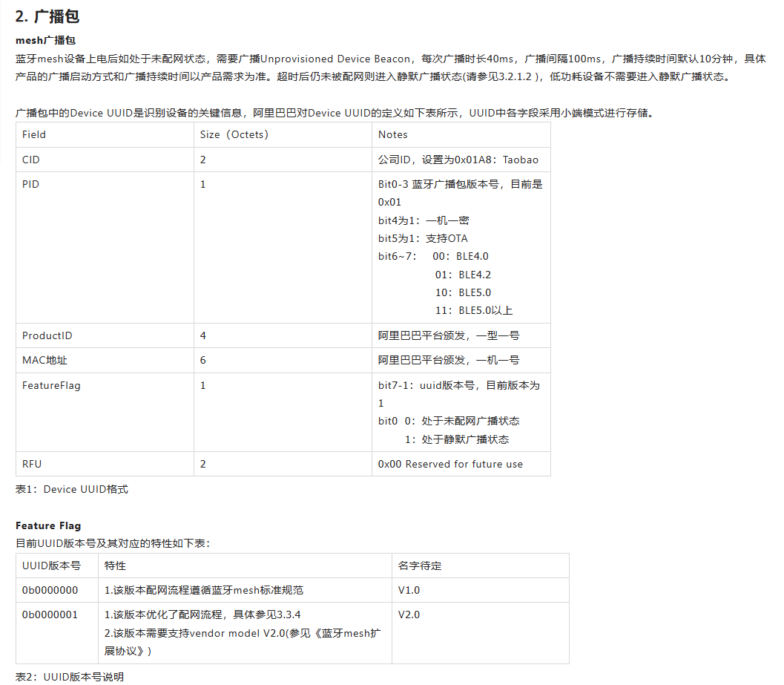
Task: Select the ProductID row
Action: click(x=47, y=335)
